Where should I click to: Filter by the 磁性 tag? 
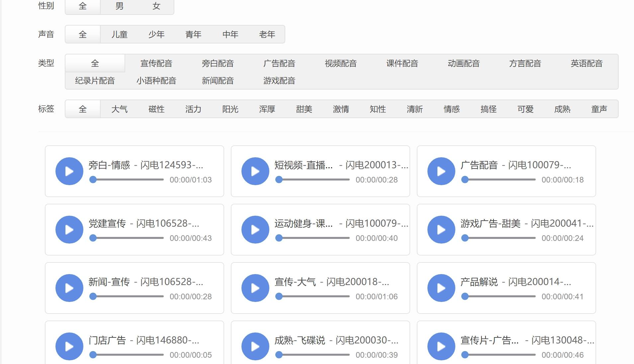(x=156, y=109)
